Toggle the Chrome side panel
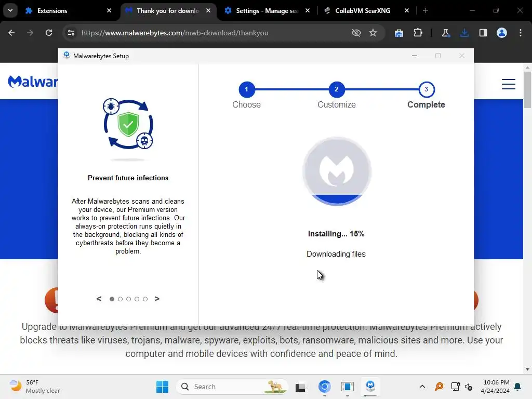The width and height of the screenshot is (532, 399). click(x=483, y=33)
